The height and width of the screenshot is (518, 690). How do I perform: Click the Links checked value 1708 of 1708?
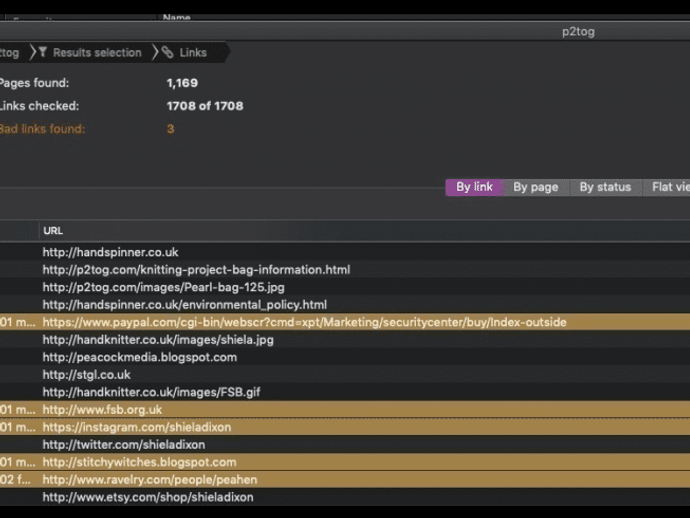tap(205, 106)
